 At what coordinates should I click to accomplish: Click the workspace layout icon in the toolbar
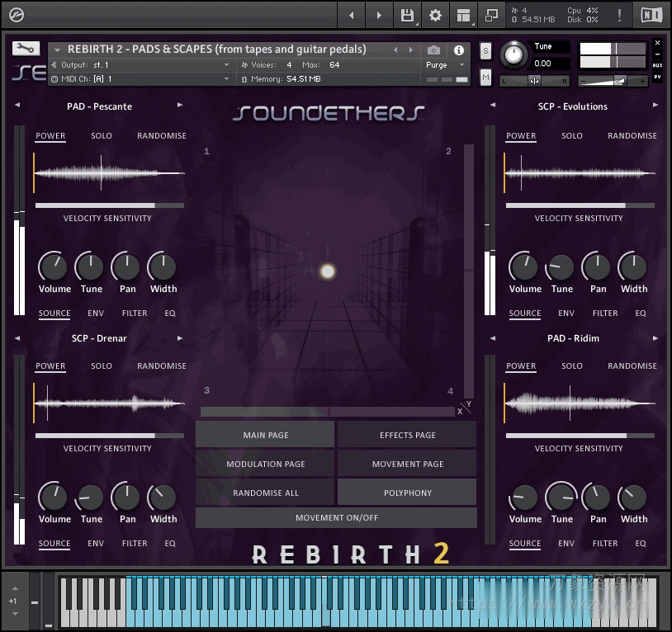(x=464, y=16)
